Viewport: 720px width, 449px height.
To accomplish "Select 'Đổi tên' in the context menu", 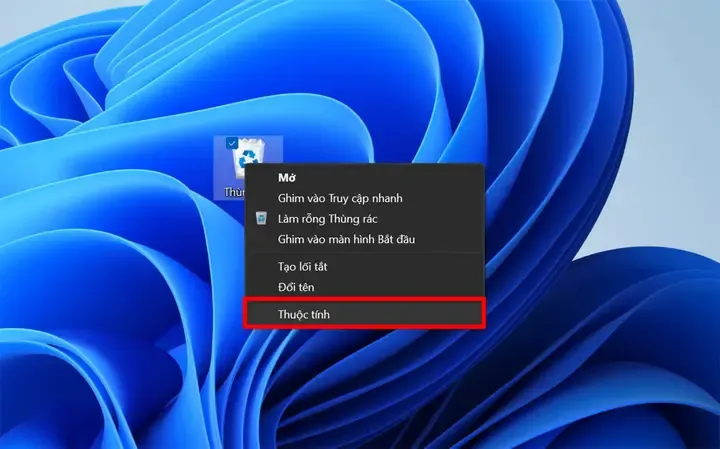I will click(x=297, y=287).
